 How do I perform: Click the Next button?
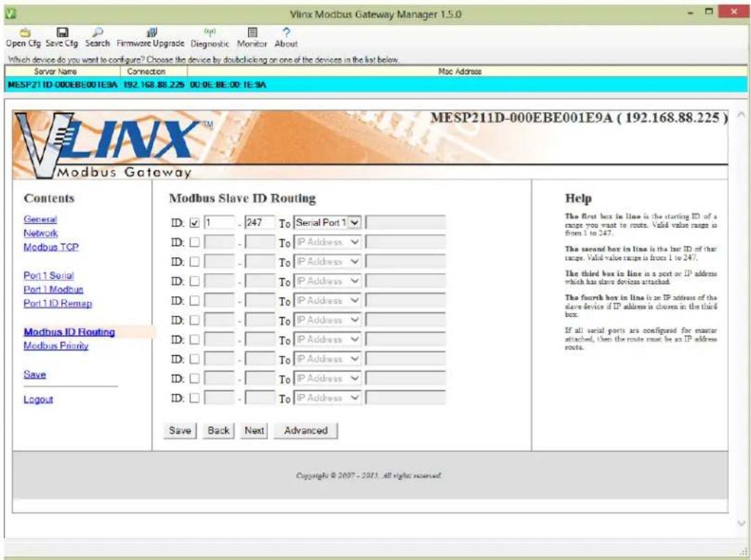(x=254, y=430)
